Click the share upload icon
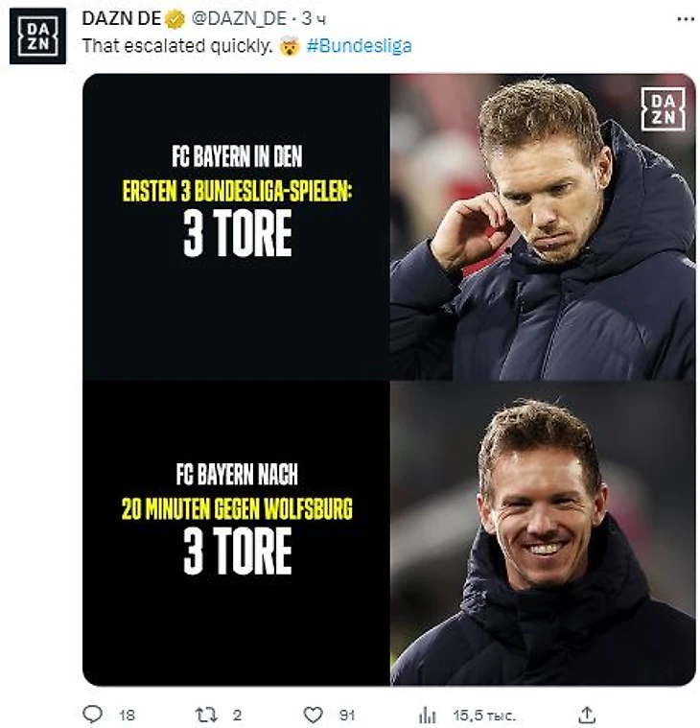This screenshot has height=728, width=700. (588, 715)
